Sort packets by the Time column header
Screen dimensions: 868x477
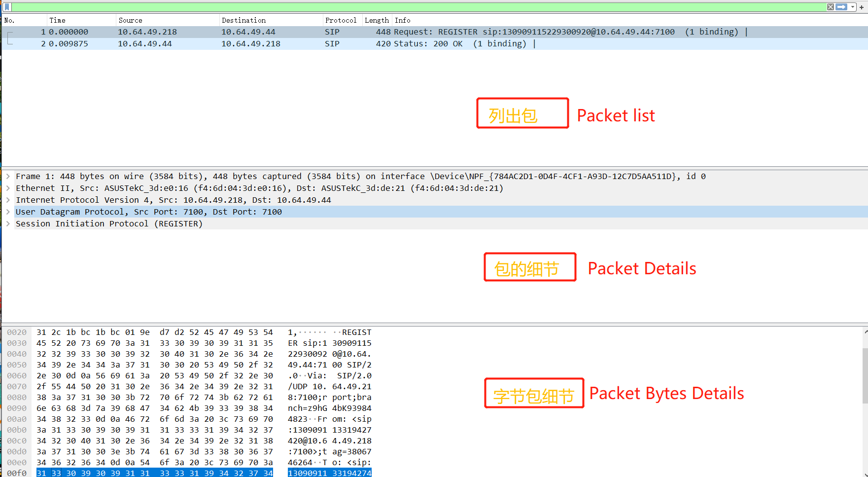pos(81,20)
